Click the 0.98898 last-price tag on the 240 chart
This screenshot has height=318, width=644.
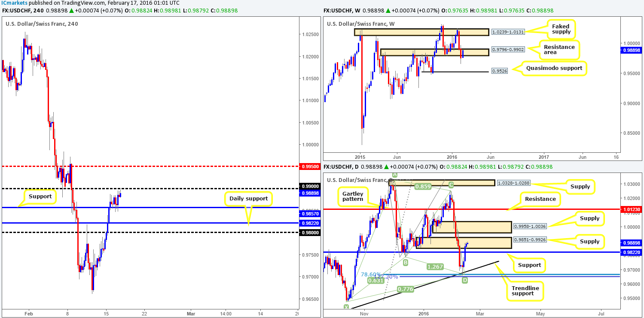point(310,193)
